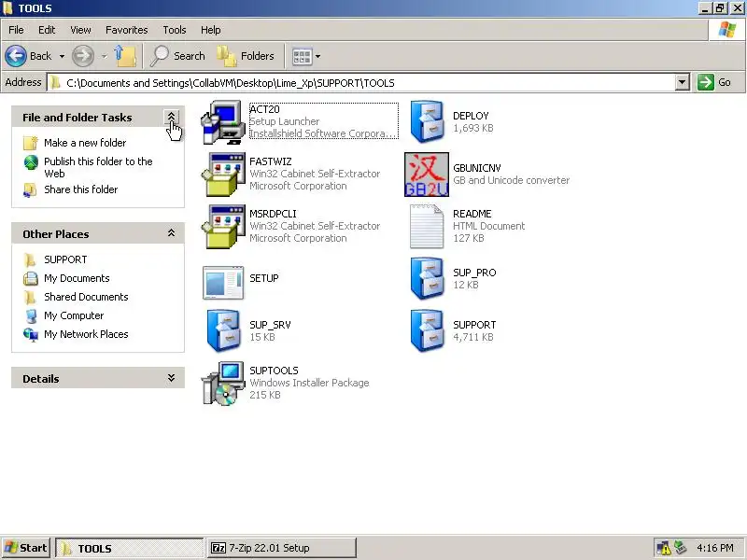This screenshot has width=747, height=560.
Task: Click the TOOLS taskbar button
Action: [130, 548]
